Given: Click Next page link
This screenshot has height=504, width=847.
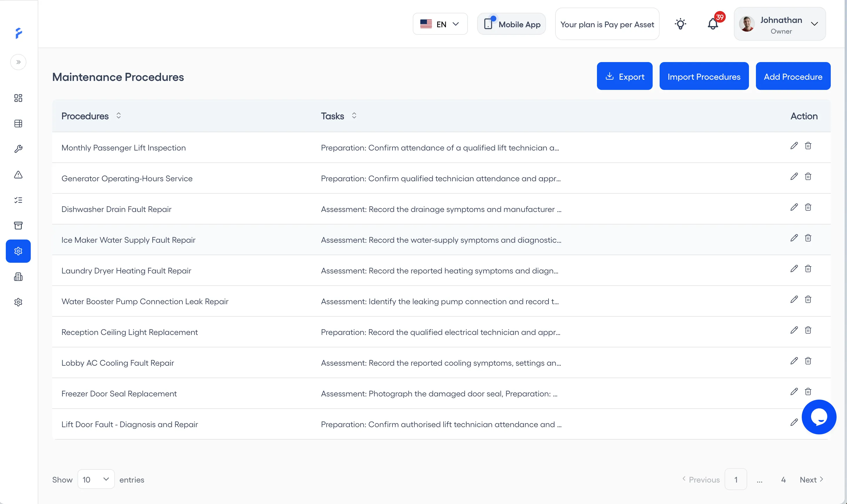Looking at the screenshot, I should (x=811, y=480).
